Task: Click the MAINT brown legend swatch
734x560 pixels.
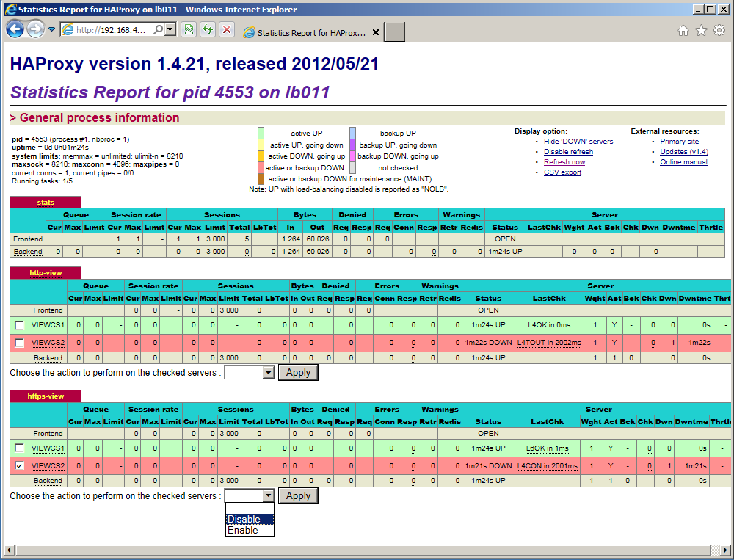Action: 261,179
